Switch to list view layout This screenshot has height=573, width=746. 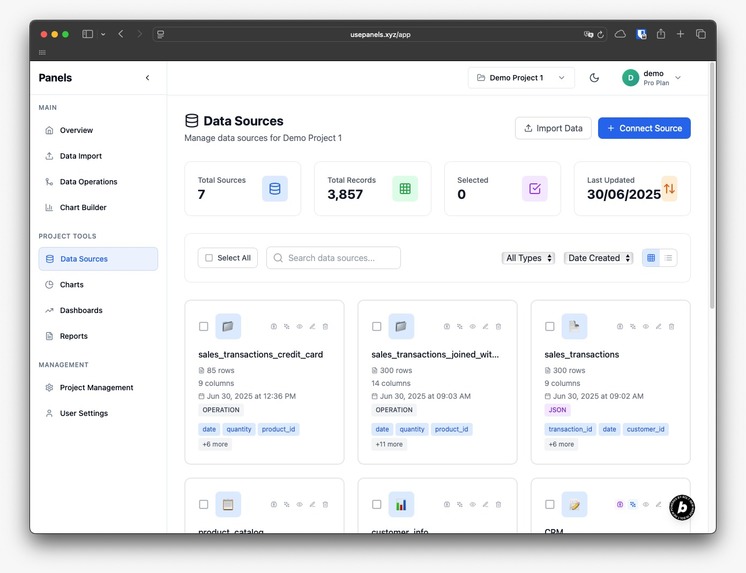point(668,258)
